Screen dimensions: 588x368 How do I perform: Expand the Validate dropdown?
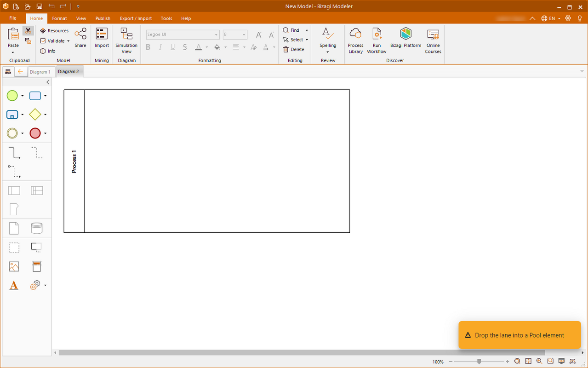click(x=69, y=41)
